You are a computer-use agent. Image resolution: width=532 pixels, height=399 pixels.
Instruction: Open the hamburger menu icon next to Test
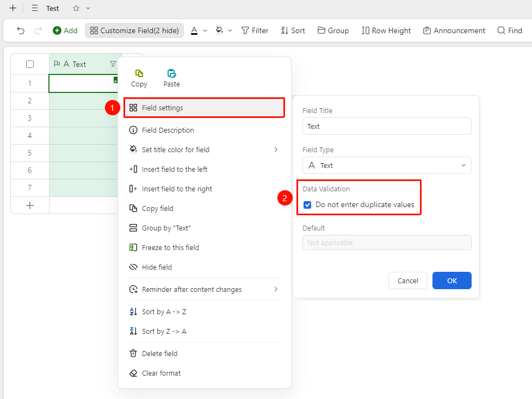pyautogui.click(x=35, y=8)
